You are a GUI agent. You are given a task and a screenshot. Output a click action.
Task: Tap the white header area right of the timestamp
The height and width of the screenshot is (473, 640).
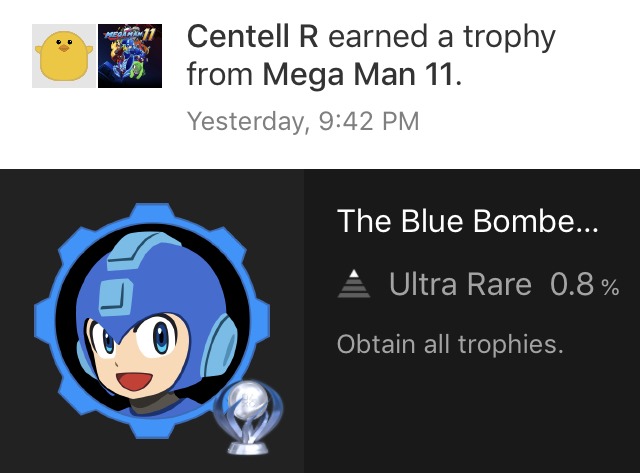[x=530, y=121]
